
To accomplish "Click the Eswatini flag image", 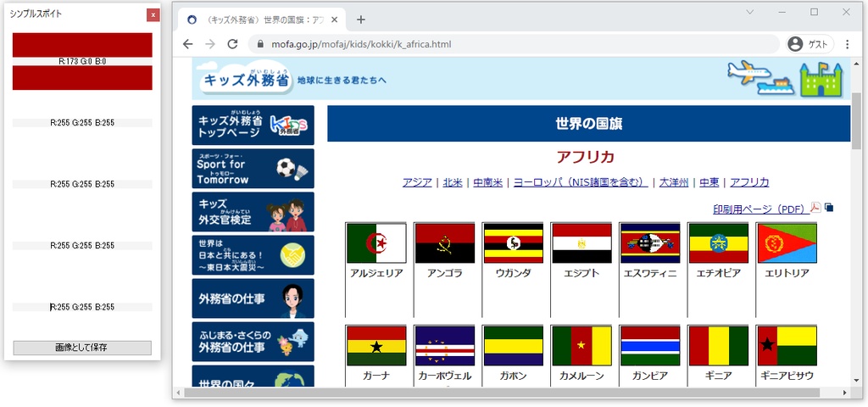I will pyautogui.click(x=650, y=243).
